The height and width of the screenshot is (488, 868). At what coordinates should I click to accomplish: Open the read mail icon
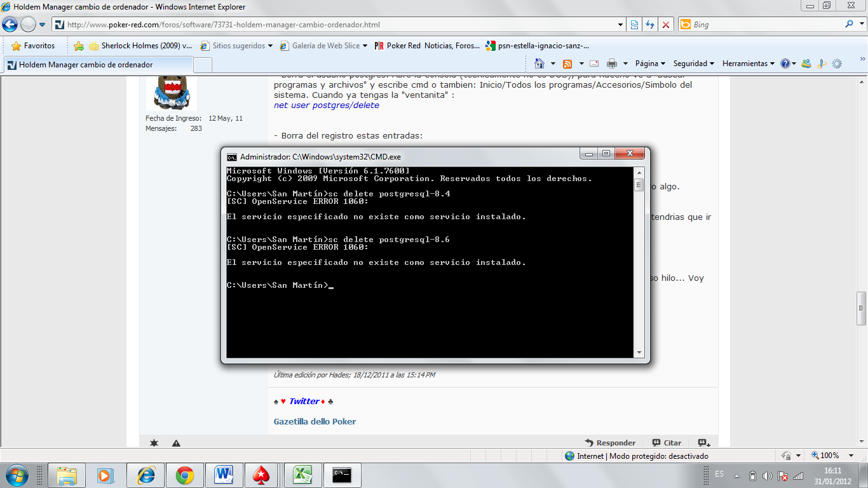(x=594, y=64)
